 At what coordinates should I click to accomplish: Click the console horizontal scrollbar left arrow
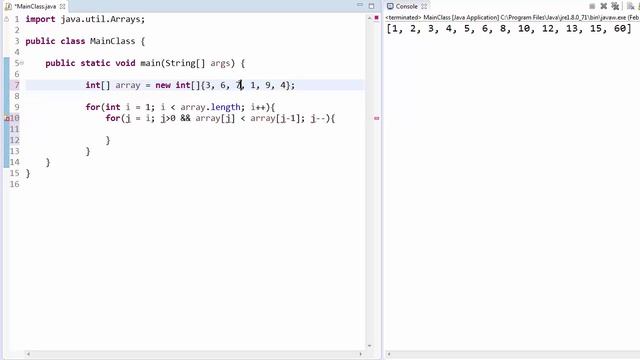pos(389,354)
